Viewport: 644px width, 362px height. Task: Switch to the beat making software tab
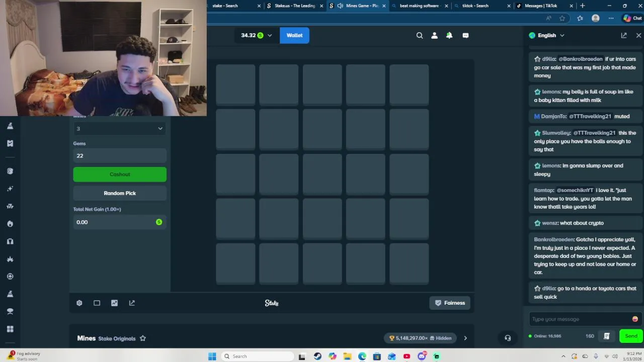click(419, 6)
